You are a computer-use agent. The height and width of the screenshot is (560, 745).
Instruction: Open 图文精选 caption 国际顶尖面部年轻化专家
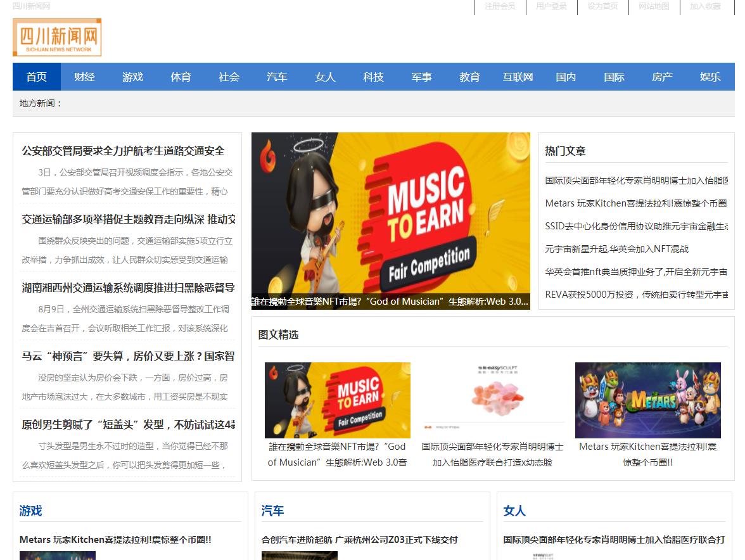point(493,455)
